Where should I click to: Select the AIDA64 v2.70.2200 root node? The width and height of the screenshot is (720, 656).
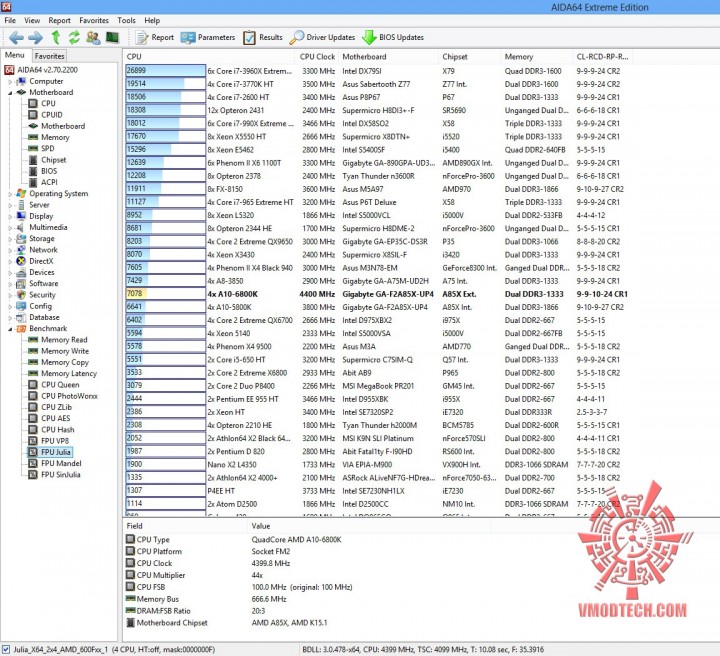pos(41,70)
